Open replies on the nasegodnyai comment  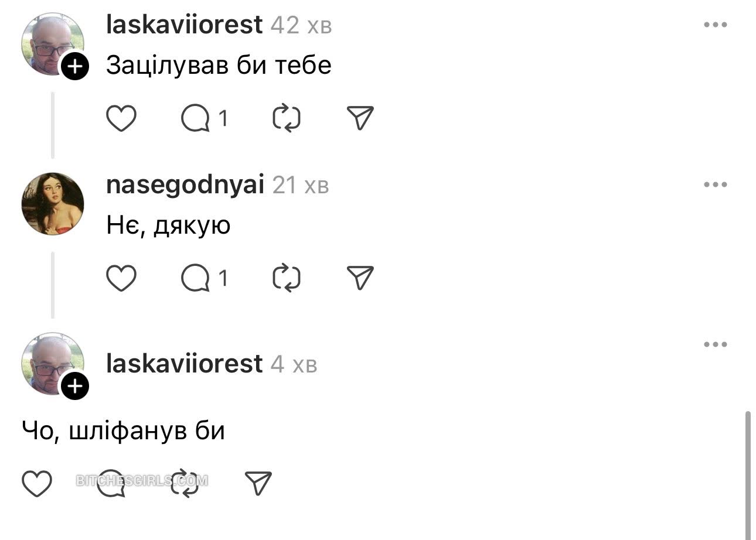coord(196,278)
